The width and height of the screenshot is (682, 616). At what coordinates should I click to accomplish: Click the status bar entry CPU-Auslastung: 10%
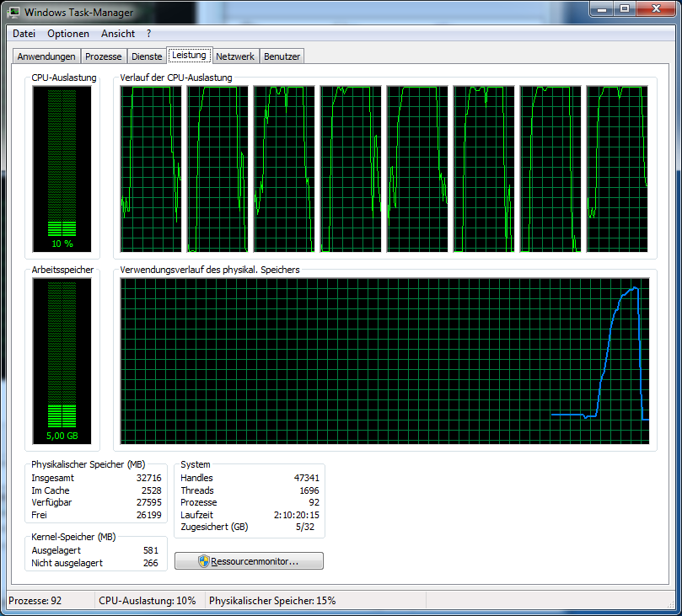coord(147,601)
